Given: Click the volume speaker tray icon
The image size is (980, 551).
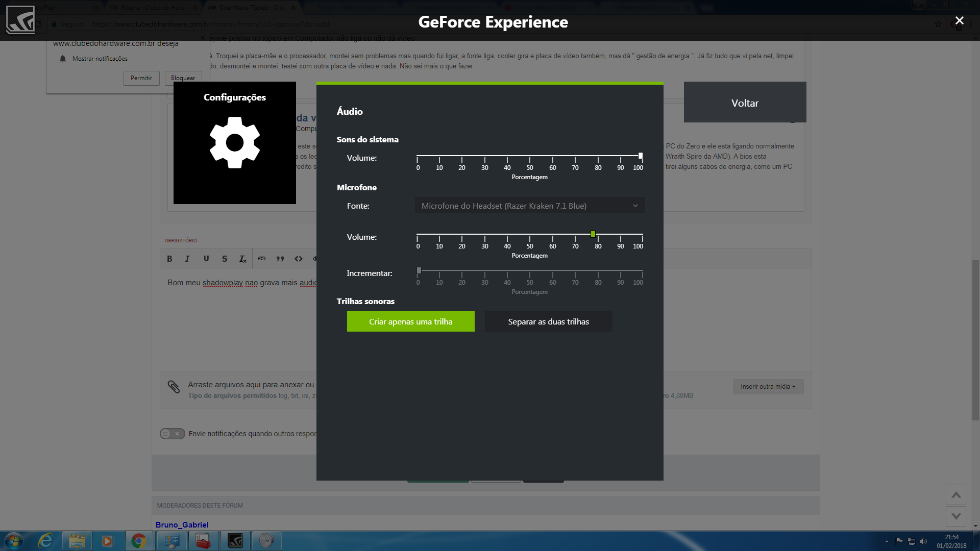Looking at the screenshot, I should [924, 541].
